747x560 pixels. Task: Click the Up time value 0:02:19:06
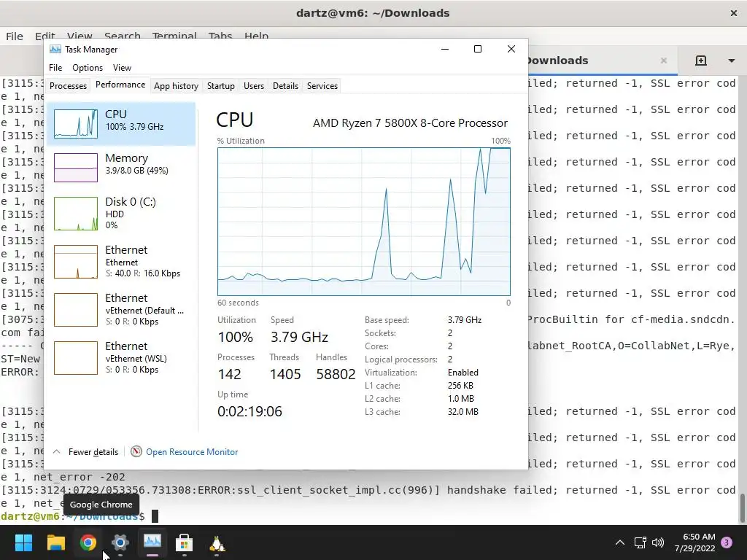(x=249, y=411)
